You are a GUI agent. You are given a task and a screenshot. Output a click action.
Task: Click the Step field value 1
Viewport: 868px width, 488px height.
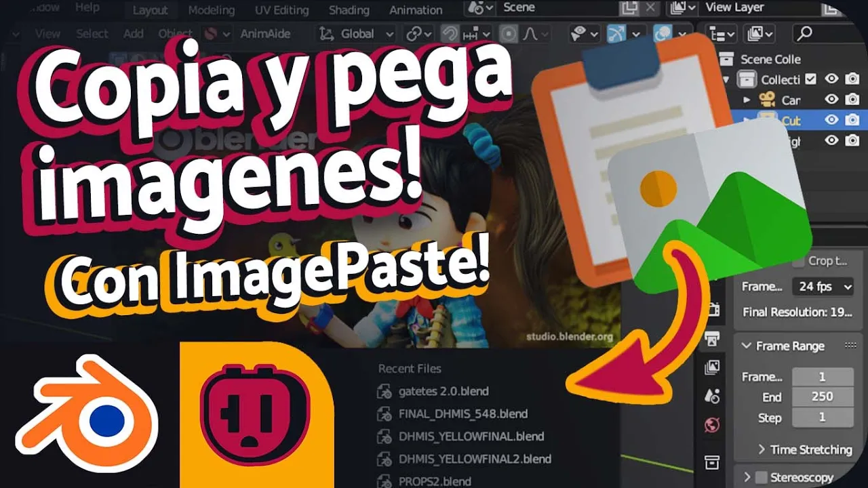823,418
